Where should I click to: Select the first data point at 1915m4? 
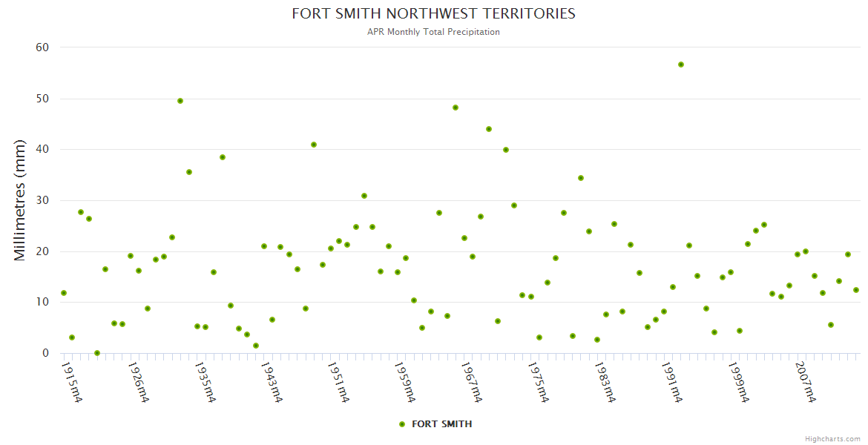point(64,293)
